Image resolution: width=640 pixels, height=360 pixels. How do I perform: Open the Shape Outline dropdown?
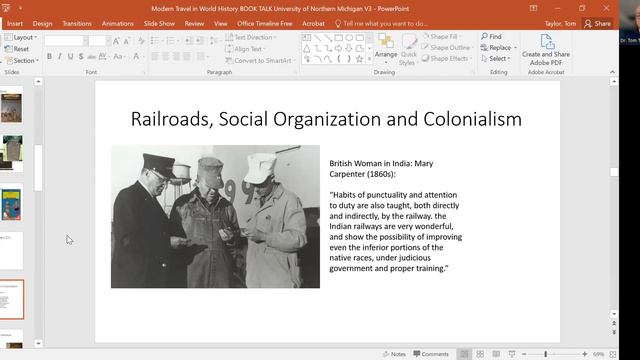point(448,48)
